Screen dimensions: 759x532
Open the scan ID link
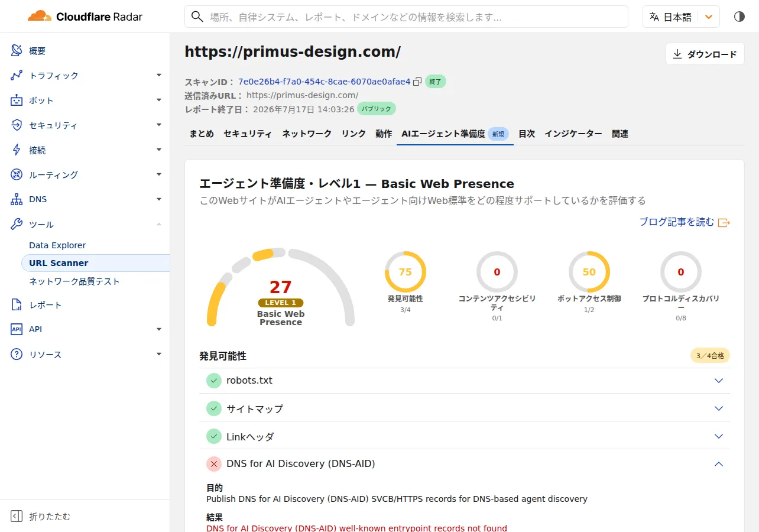pos(324,82)
